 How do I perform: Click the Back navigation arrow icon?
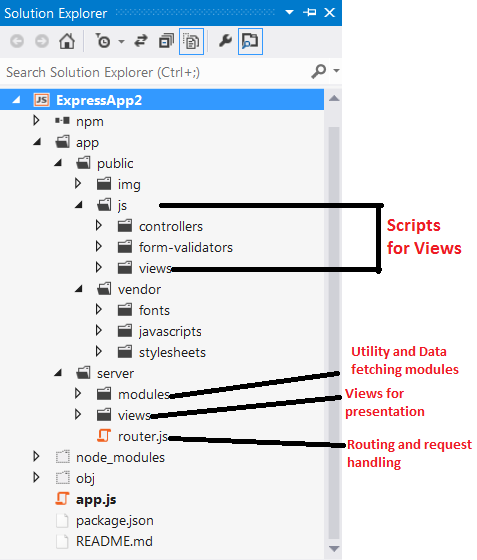coord(17,41)
